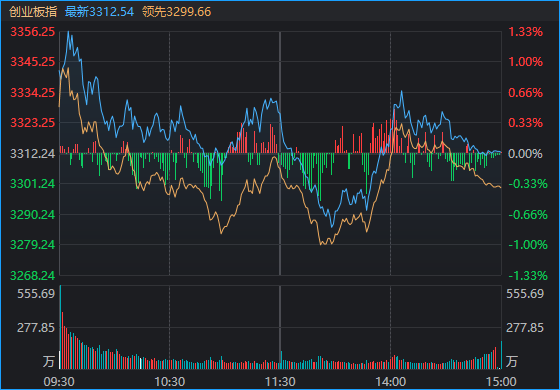Viewport: 560px width, 390px height.
Task: Click the -1.00% percent axis label
Action: 528,245
